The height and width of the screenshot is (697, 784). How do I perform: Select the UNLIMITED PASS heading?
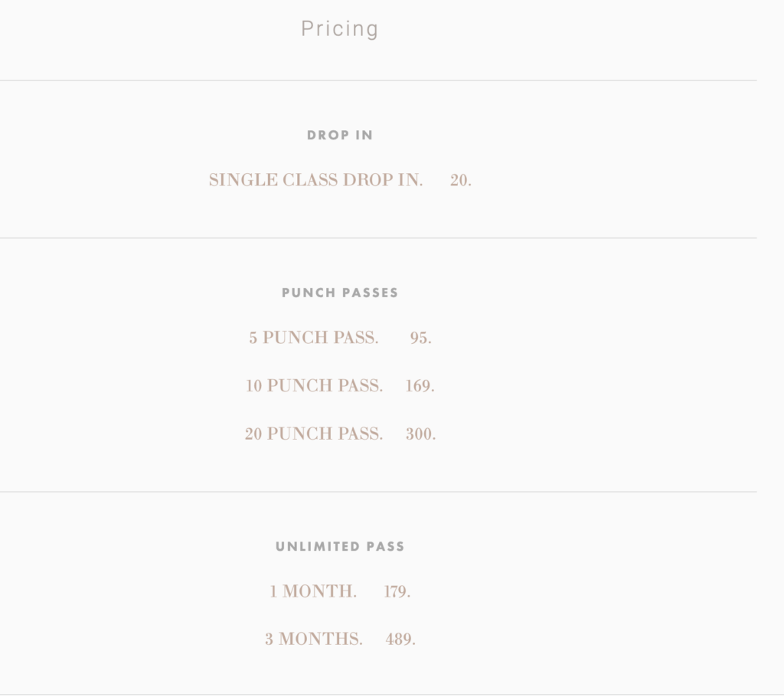tap(340, 546)
